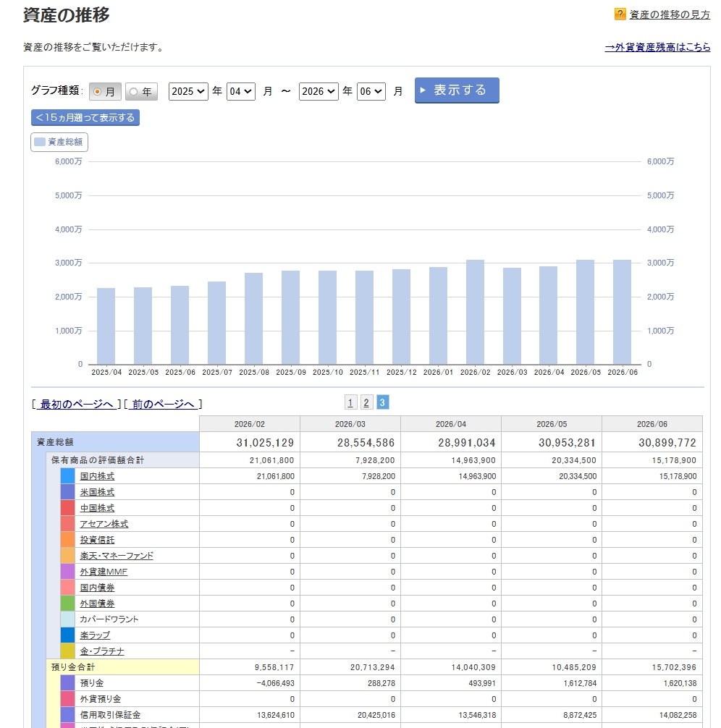
Task: Click the total asset value 30,899,772
Action: coord(667,442)
